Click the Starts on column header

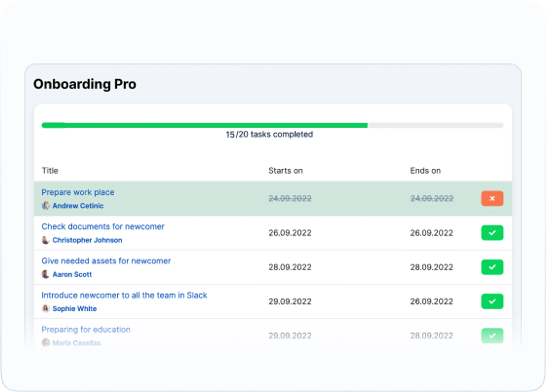pyautogui.click(x=286, y=170)
